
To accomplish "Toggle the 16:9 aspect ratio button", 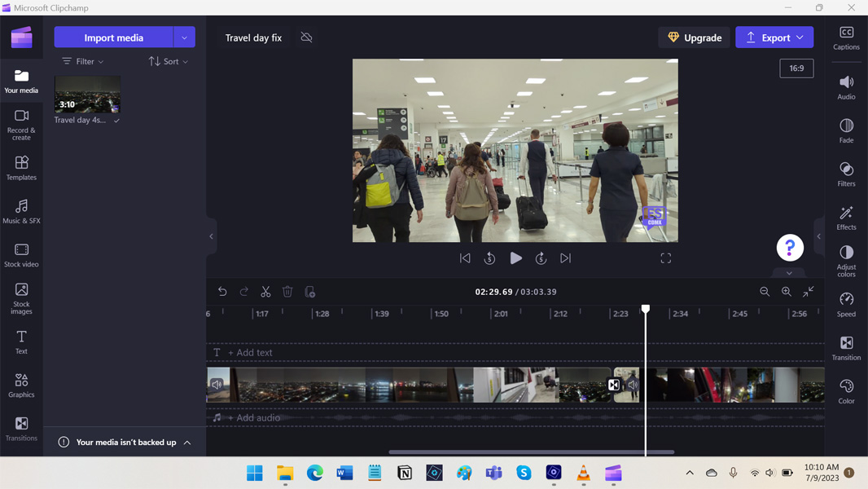I will pyautogui.click(x=796, y=68).
